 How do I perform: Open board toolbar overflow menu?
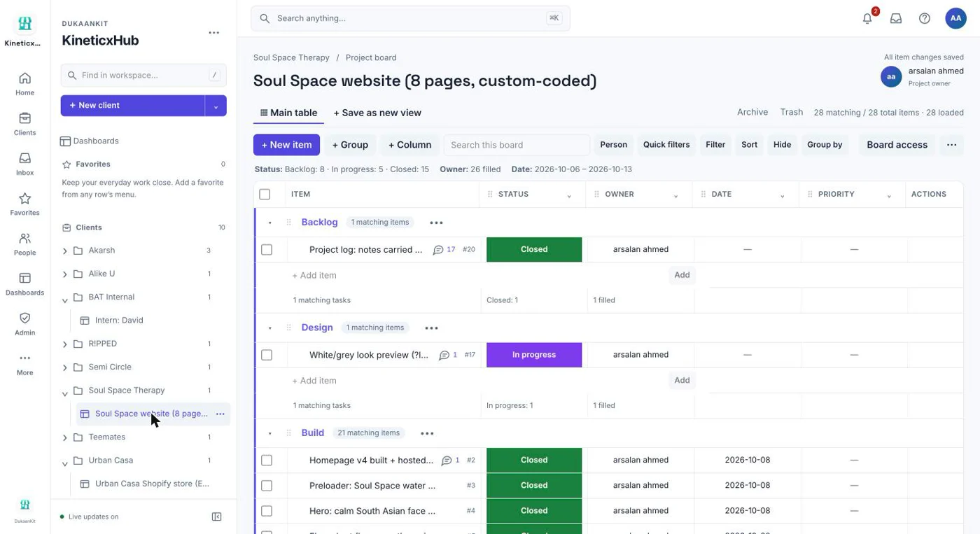click(x=951, y=145)
